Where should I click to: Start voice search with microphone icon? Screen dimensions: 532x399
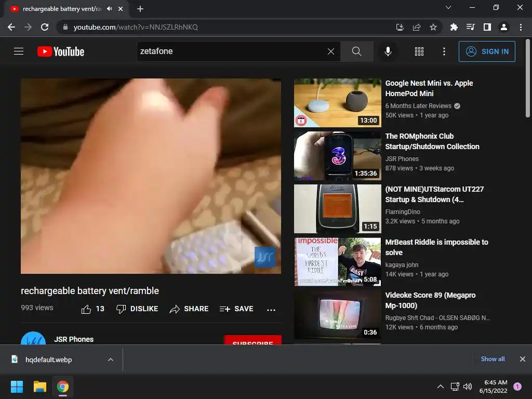[x=388, y=51]
